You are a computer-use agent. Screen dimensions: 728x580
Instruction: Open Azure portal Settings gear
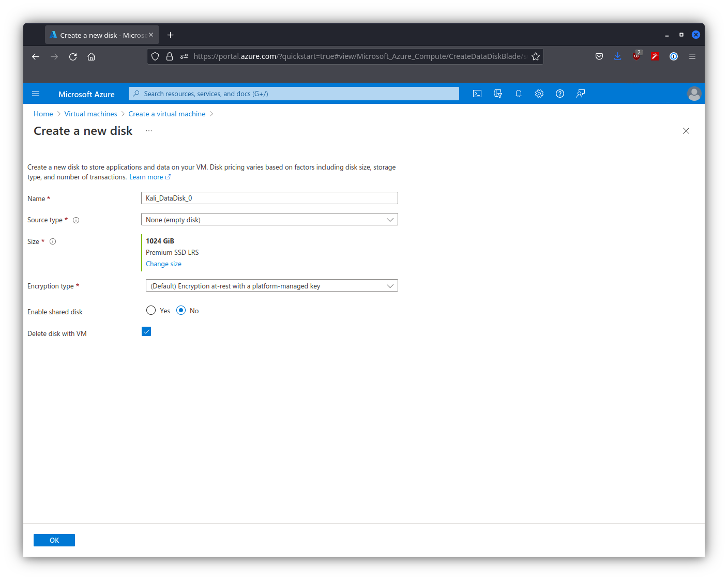click(539, 94)
